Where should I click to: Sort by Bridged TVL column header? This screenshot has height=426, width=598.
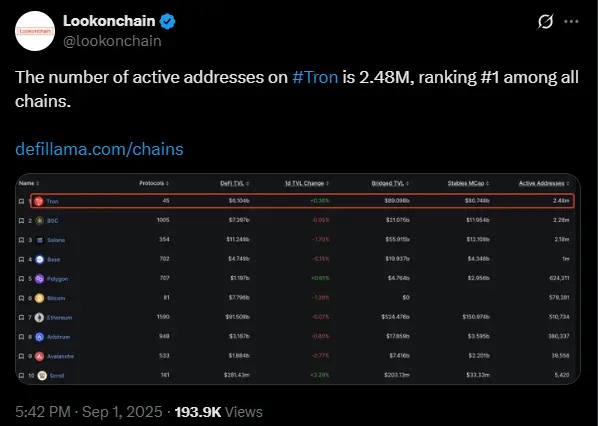point(390,183)
